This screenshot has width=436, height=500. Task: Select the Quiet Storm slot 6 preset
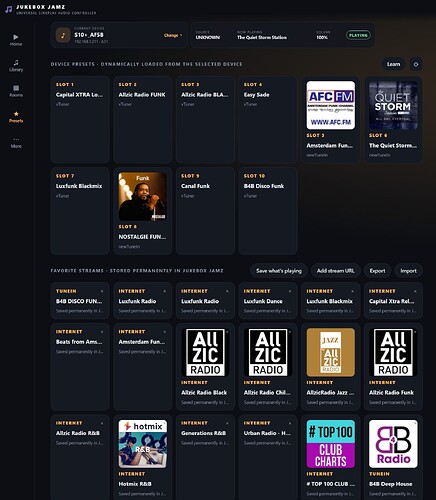click(393, 119)
